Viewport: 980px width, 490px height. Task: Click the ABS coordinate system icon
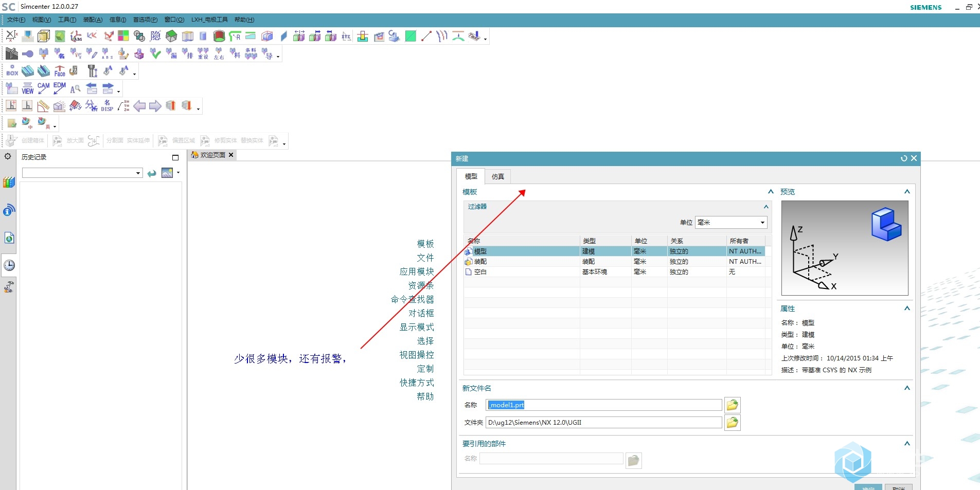click(76, 36)
